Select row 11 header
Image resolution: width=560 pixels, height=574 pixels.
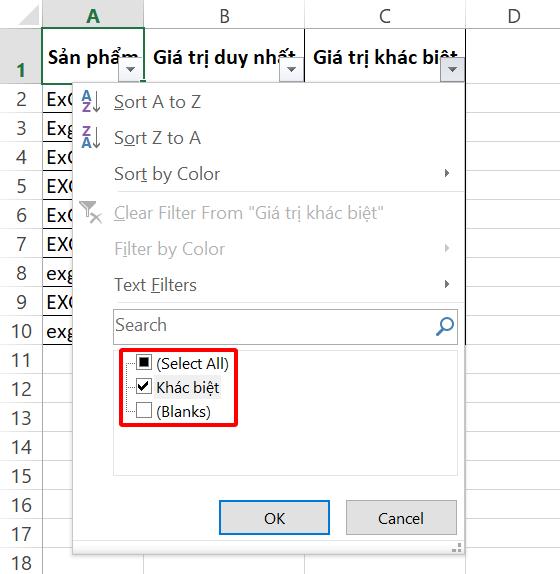[x=21, y=359]
